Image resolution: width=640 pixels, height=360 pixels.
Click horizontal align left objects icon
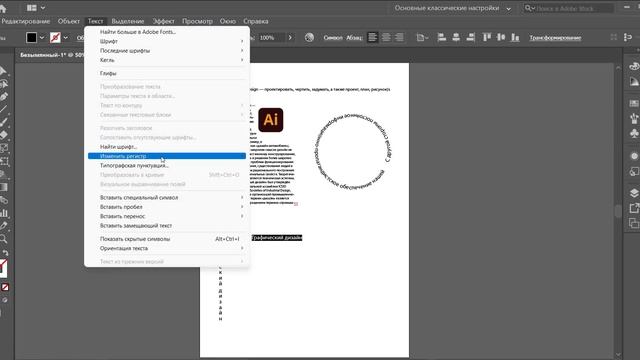click(x=442, y=38)
